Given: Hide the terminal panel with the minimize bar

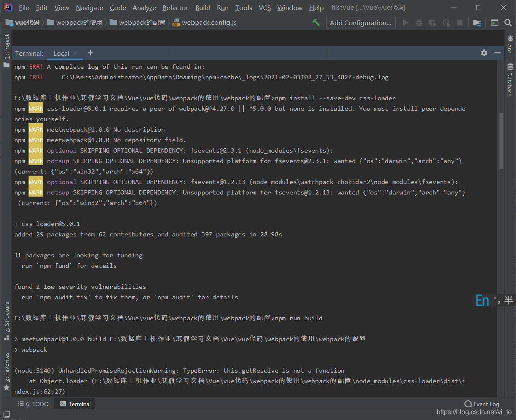Looking at the screenshot, I should click(498, 53).
